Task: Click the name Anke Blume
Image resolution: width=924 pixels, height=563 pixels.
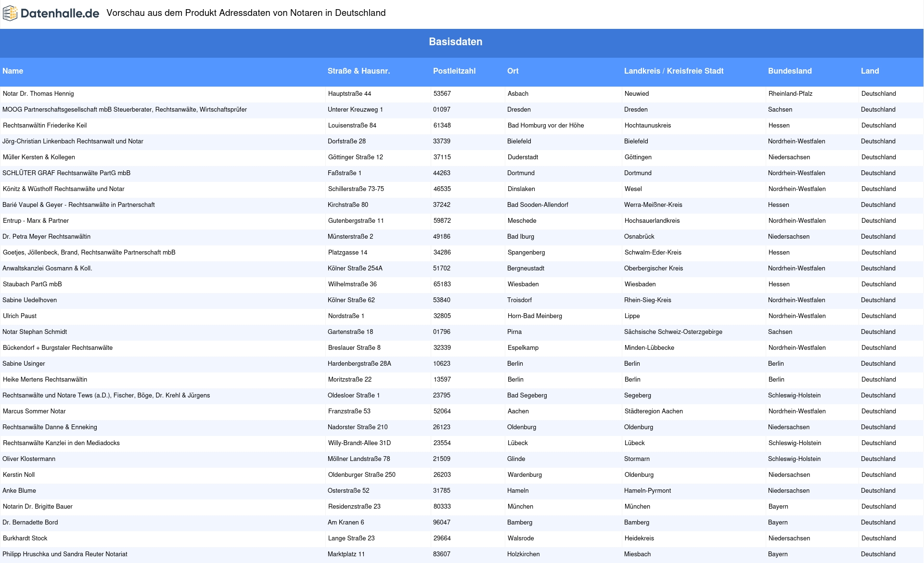Action: tap(19, 491)
